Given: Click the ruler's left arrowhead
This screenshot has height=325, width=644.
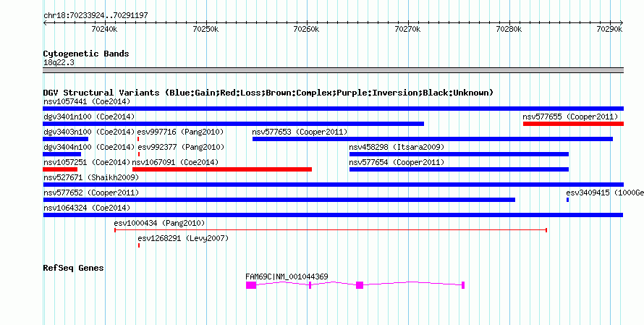Looking at the screenshot, I should [45, 22].
